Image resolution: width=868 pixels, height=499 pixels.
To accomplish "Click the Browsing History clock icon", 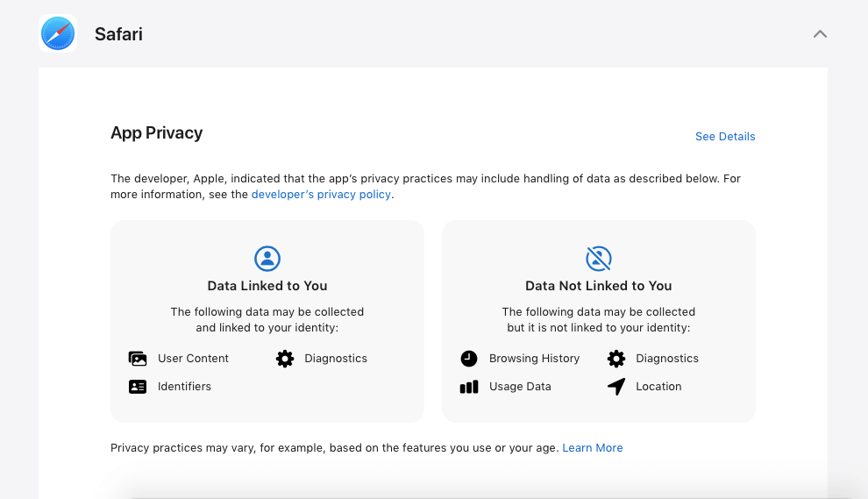I will 469,359.
